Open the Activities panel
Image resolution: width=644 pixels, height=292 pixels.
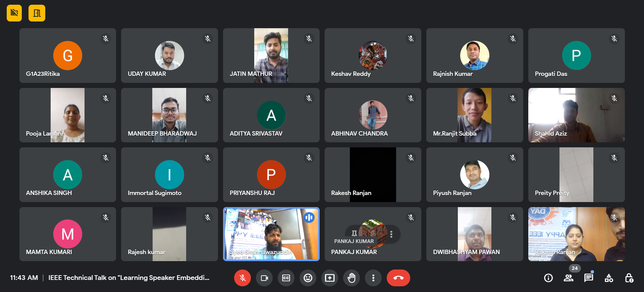[x=608, y=278]
